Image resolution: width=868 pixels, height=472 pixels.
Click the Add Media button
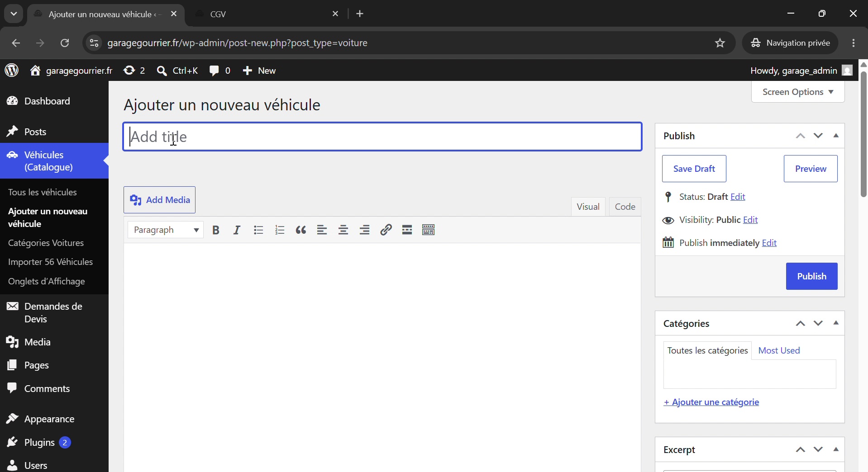click(x=160, y=200)
